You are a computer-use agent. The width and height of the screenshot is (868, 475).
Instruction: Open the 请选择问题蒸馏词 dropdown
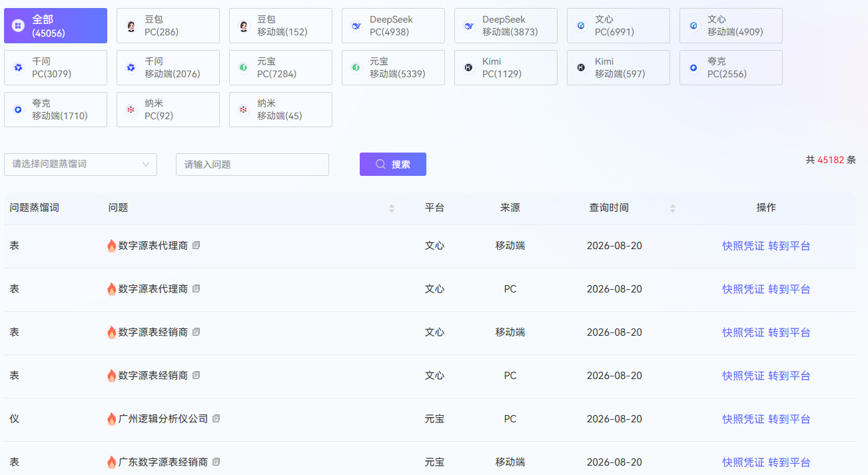(x=81, y=165)
